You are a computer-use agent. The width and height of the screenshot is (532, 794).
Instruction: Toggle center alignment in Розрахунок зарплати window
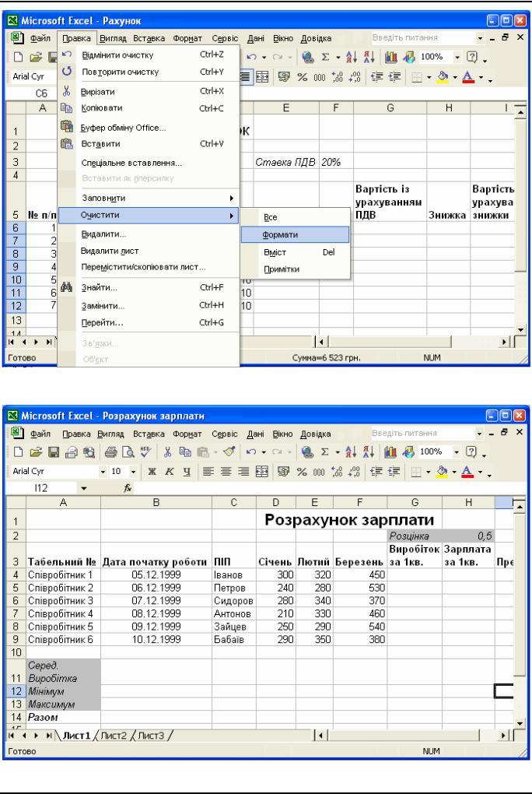pyautogui.click(x=226, y=472)
